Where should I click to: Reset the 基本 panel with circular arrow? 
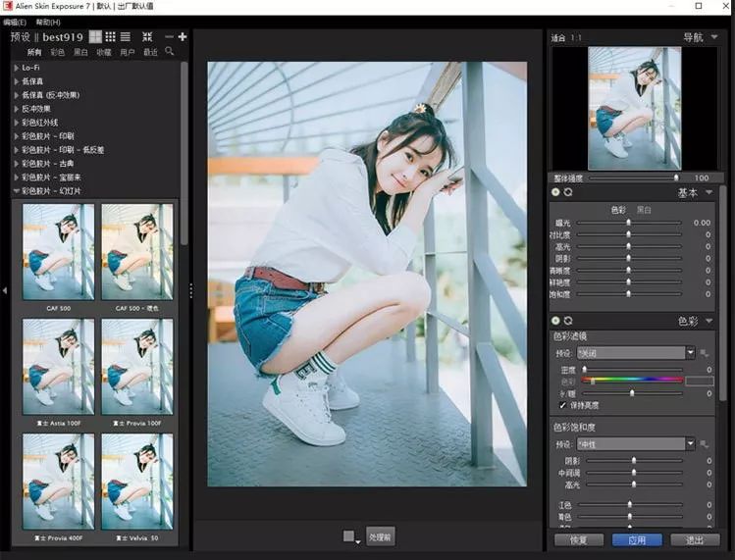tap(567, 193)
